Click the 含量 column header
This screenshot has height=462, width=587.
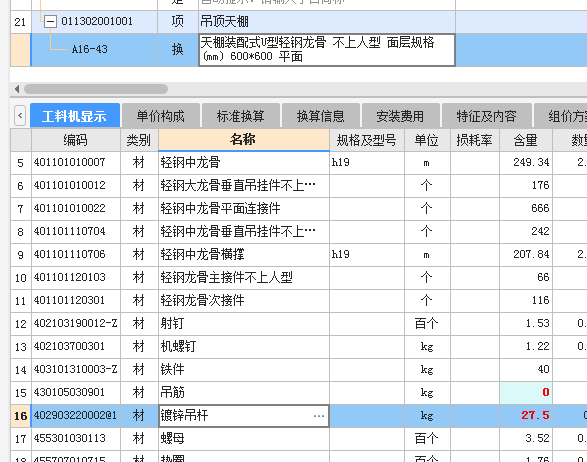coord(526,140)
